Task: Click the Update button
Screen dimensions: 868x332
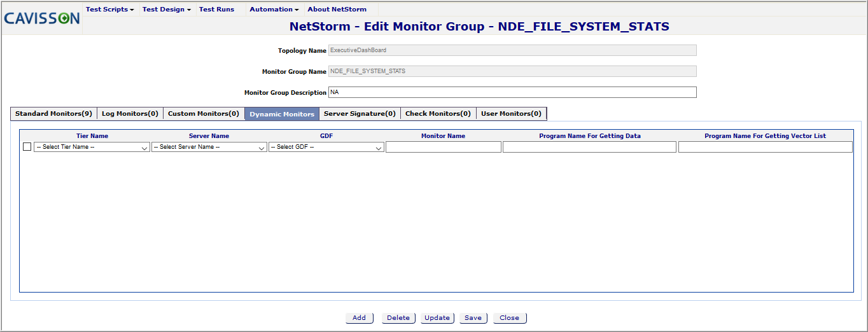Action: click(437, 318)
